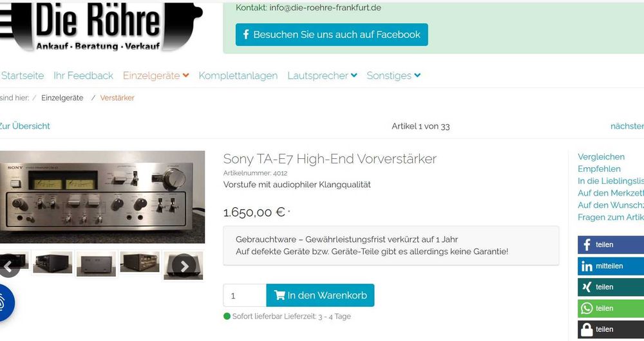This screenshot has height=341, width=644.
Task: Click Besuchen Sie uns auch auf Facebook
Action: click(332, 35)
